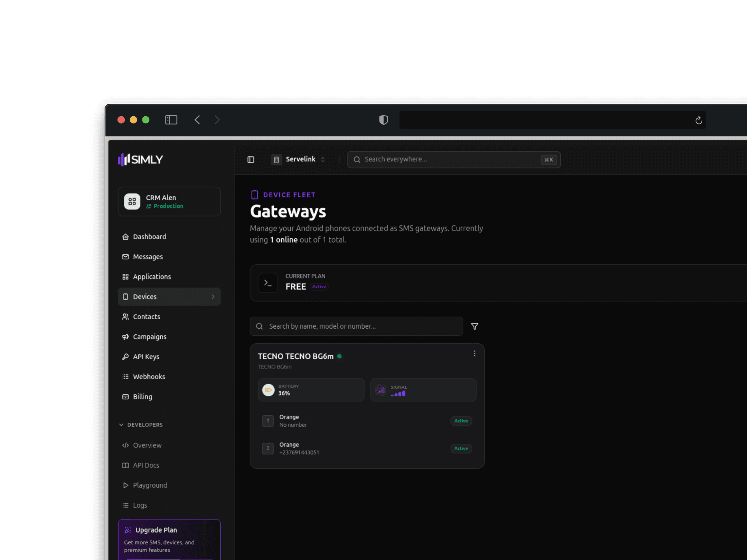The height and width of the screenshot is (560, 747).
Task: Toggle the left sidebar visibility button
Action: [251, 159]
